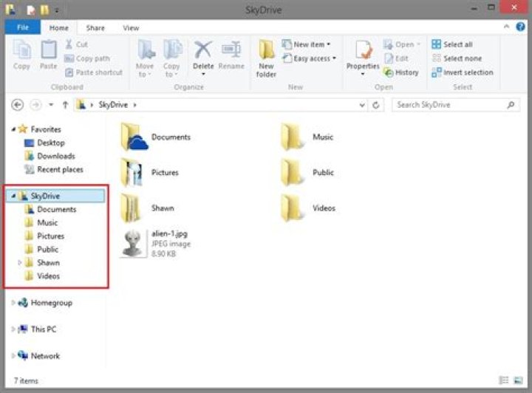Click the Properties checkmark icon
Image resolution: width=532 pixels, height=393 pixels.
(x=363, y=50)
